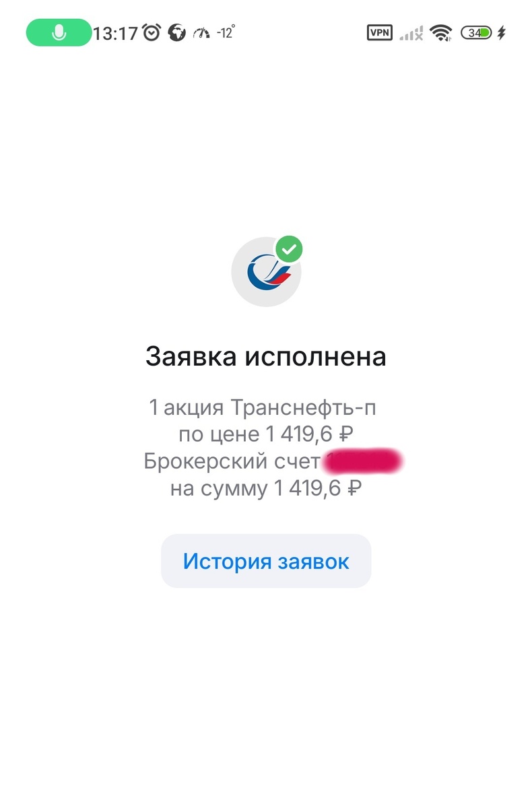
Task: Tap the green microphone indicator pill
Action: coord(59,32)
